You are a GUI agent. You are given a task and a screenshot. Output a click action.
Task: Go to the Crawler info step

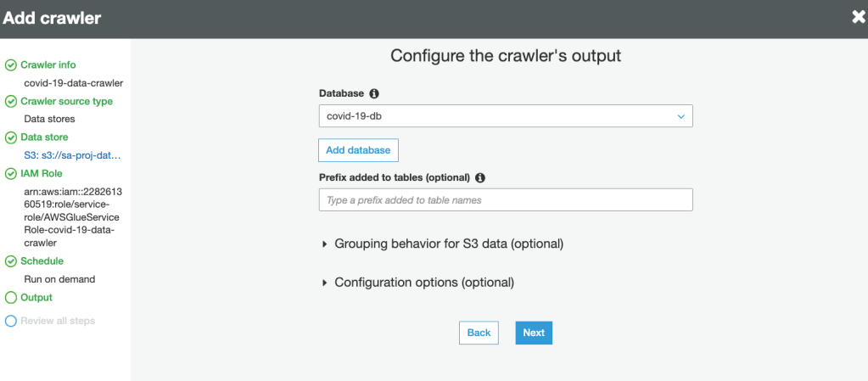point(48,65)
